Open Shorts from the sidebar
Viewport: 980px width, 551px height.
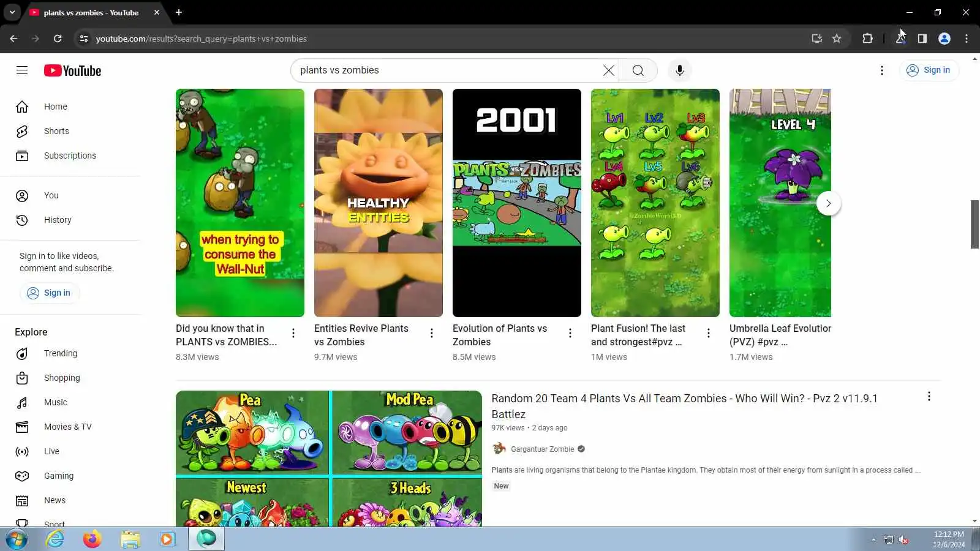70,131
